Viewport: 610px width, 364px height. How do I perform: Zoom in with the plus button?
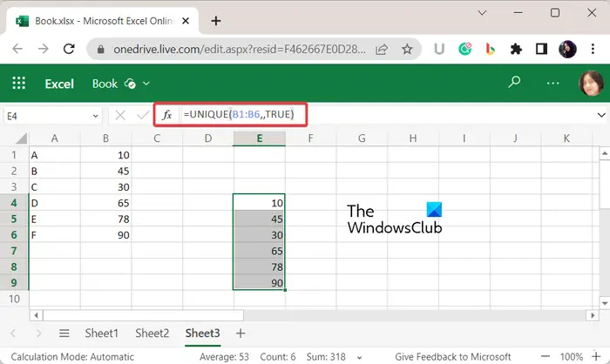click(596, 356)
